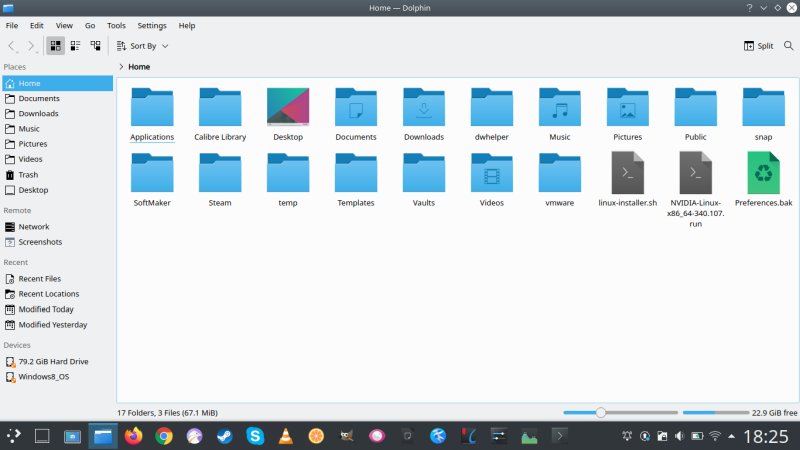
Task: Open the dwhelper folder
Action: pyautogui.click(x=491, y=108)
